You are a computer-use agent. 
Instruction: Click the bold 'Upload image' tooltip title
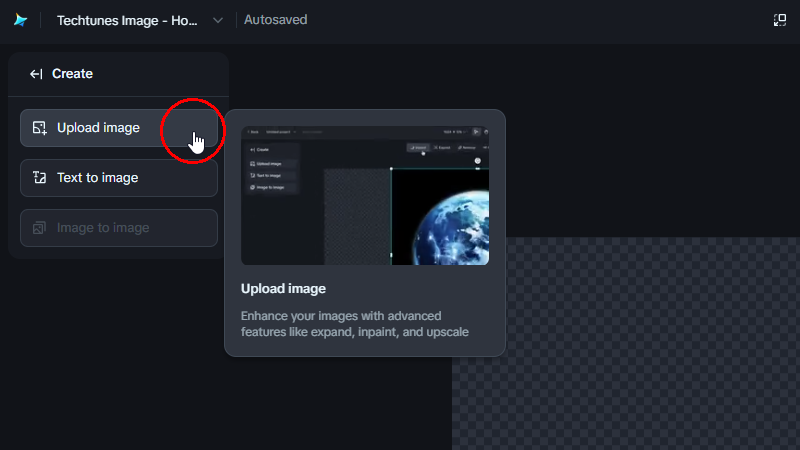coord(283,289)
